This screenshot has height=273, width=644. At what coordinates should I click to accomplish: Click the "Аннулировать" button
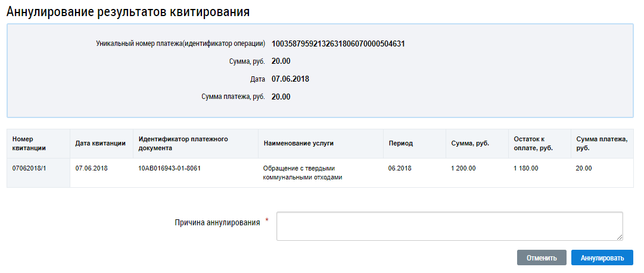coord(602,258)
